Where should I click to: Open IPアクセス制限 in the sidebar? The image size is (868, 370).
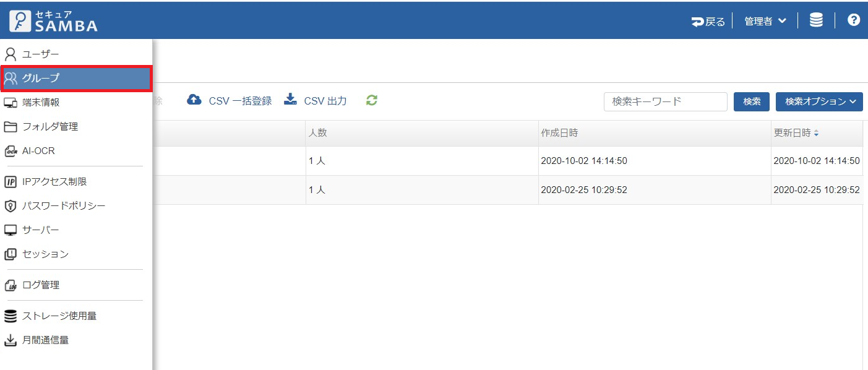[x=54, y=182]
